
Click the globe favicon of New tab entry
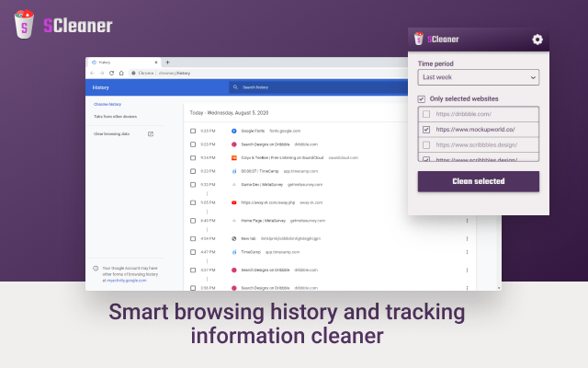pos(234,239)
